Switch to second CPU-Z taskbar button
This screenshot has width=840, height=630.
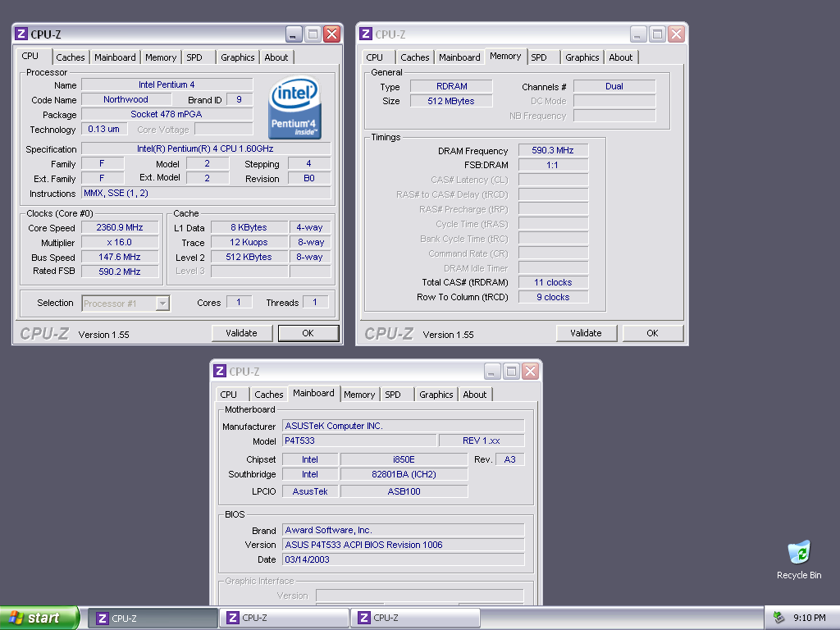coord(285,619)
